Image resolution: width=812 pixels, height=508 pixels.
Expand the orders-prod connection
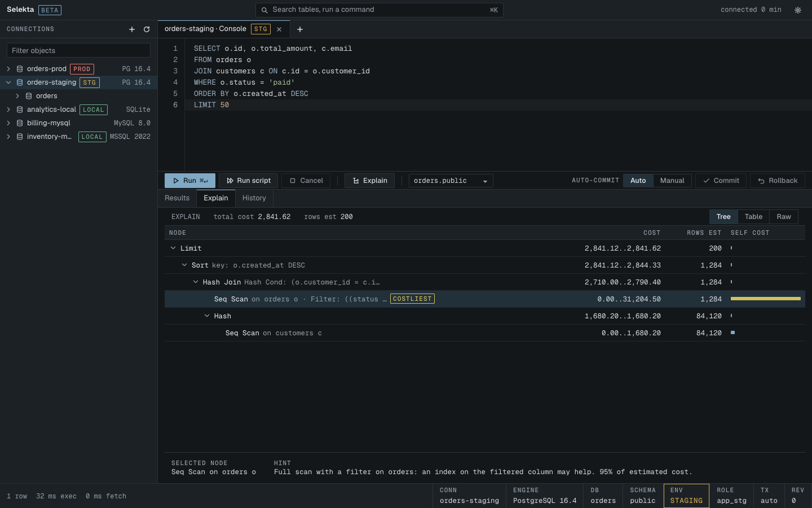[8, 69]
